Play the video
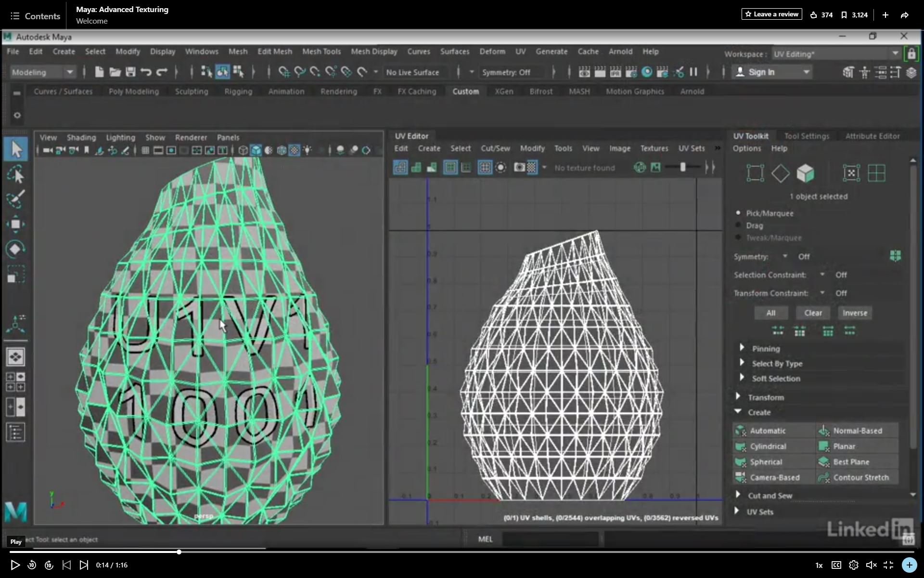 pyautogui.click(x=15, y=565)
